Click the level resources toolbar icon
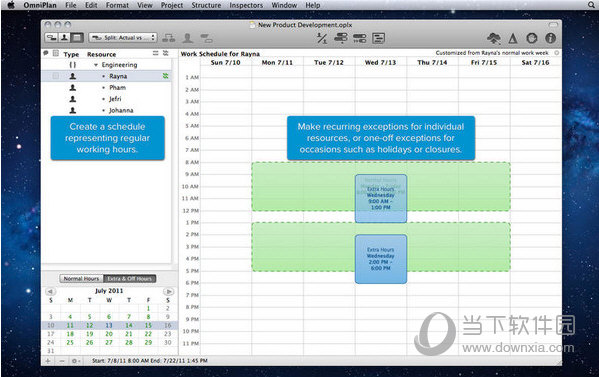This screenshot has height=377, width=599. (x=341, y=38)
